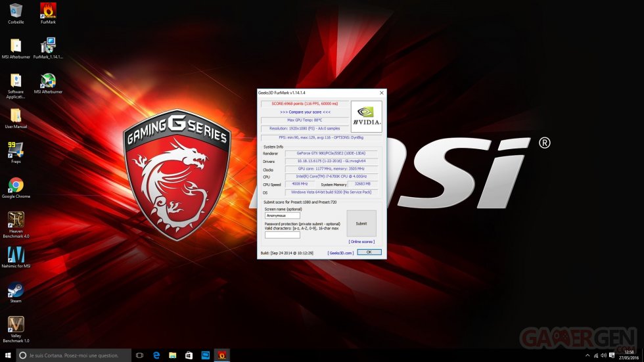Click the SCORE 6968 points text
Screen dimensions: 644x362
tap(304, 103)
